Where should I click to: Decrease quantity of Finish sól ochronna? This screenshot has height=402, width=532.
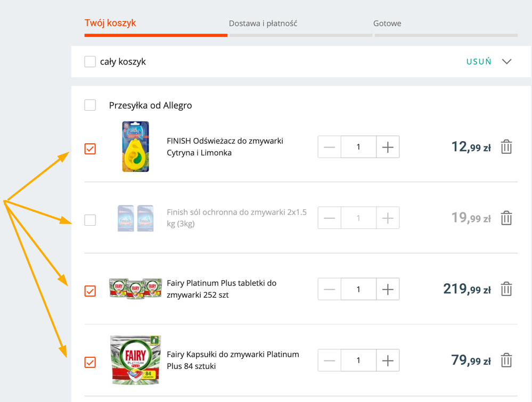[x=330, y=218]
